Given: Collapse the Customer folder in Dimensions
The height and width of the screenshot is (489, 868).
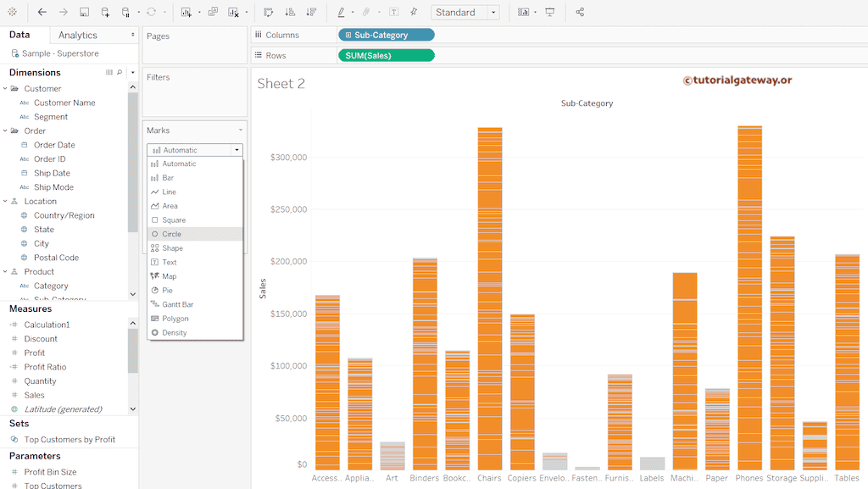Looking at the screenshot, I should click(5, 88).
